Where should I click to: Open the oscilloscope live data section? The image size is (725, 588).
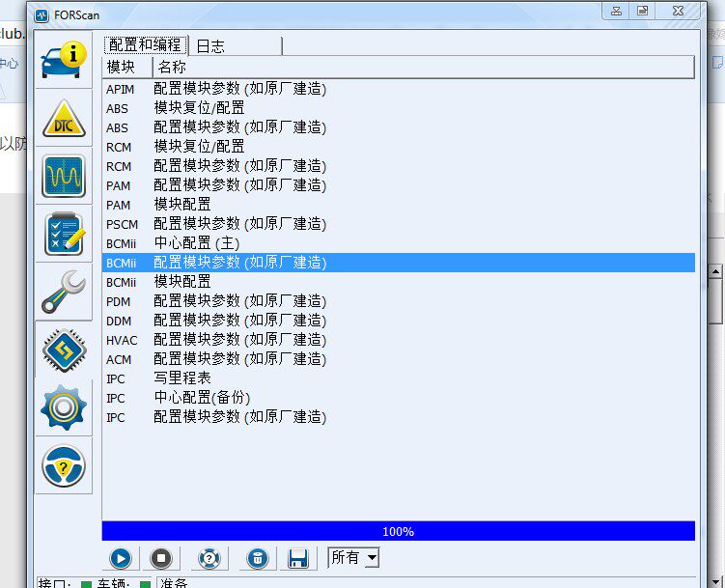coord(64,176)
